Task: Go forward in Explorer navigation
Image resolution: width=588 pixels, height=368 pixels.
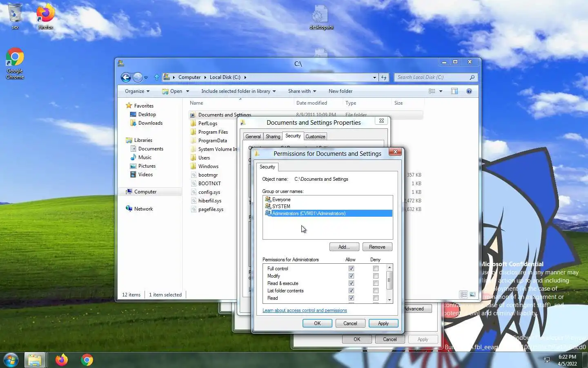Action: coord(138,77)
